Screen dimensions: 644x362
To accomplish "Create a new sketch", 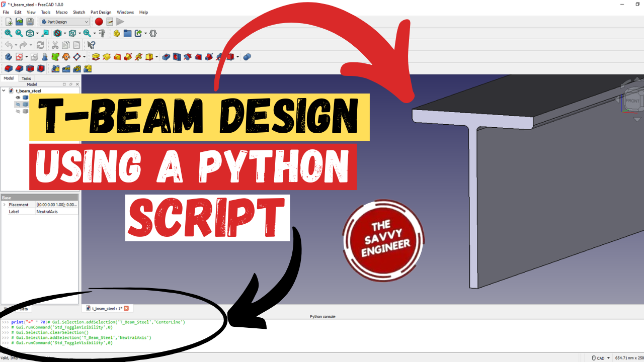I will (x=19, y=56).
